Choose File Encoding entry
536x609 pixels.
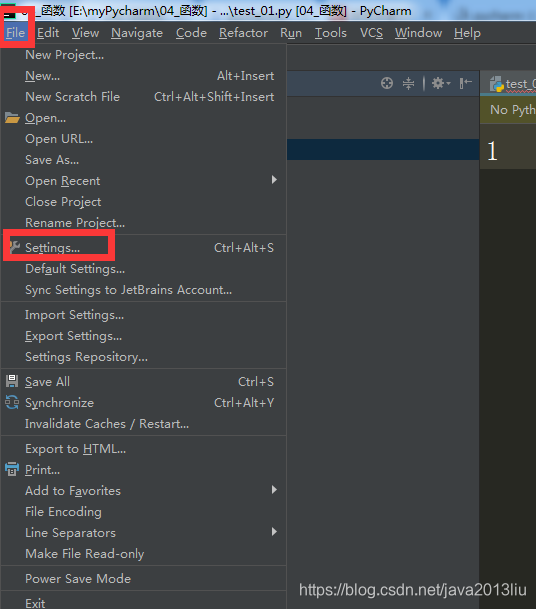(144, 512)
